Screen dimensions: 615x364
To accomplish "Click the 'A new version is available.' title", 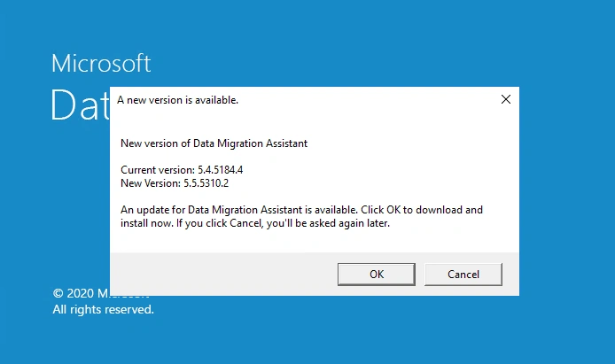I will 177,100.
